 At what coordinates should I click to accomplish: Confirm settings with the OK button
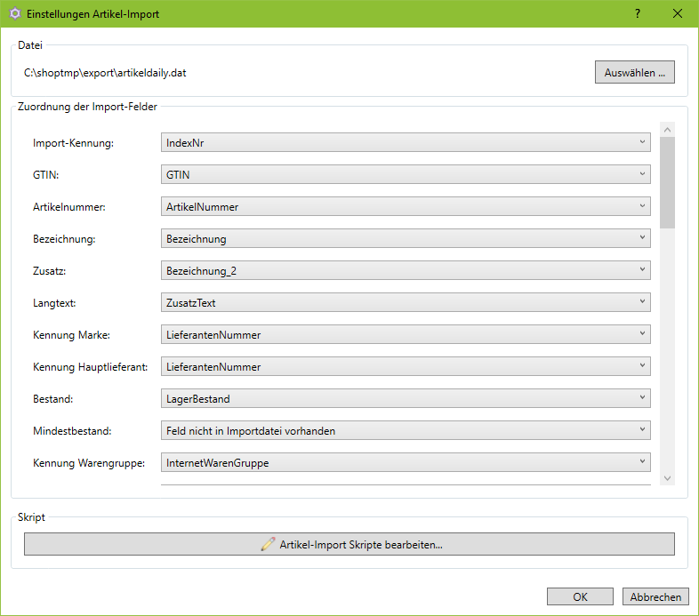click(x=580, y=596)
